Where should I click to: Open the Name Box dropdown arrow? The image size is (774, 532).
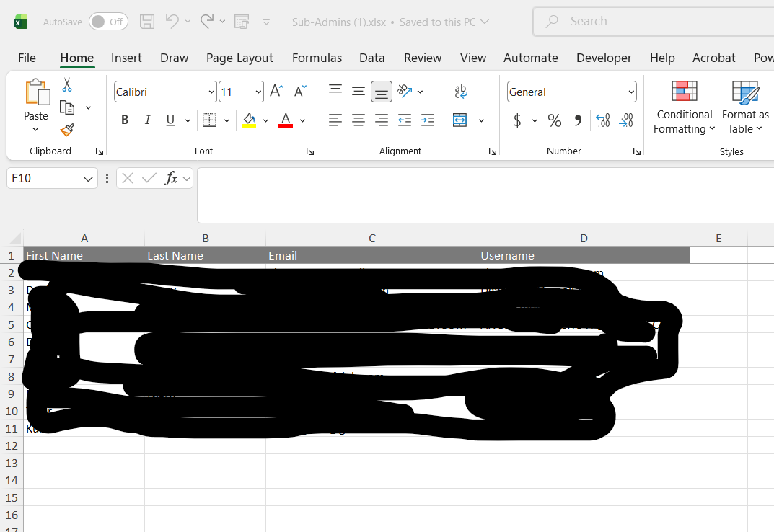click(x=88, y=179)
